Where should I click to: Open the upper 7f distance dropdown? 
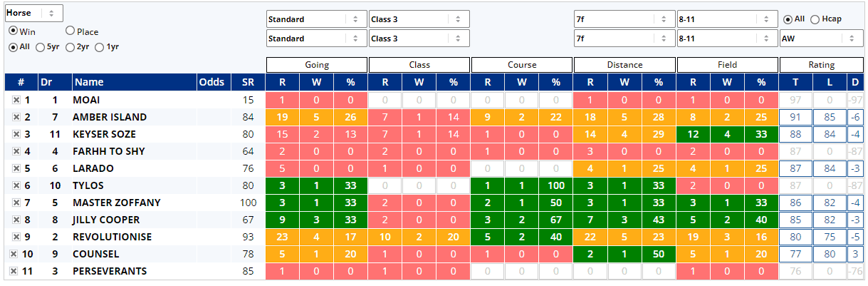coord(623,19)
